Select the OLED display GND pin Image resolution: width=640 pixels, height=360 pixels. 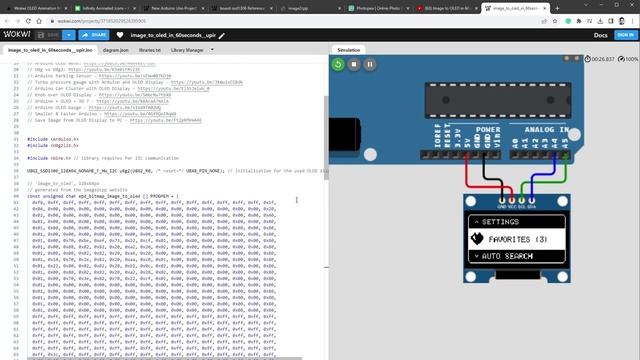pos(502,200)
